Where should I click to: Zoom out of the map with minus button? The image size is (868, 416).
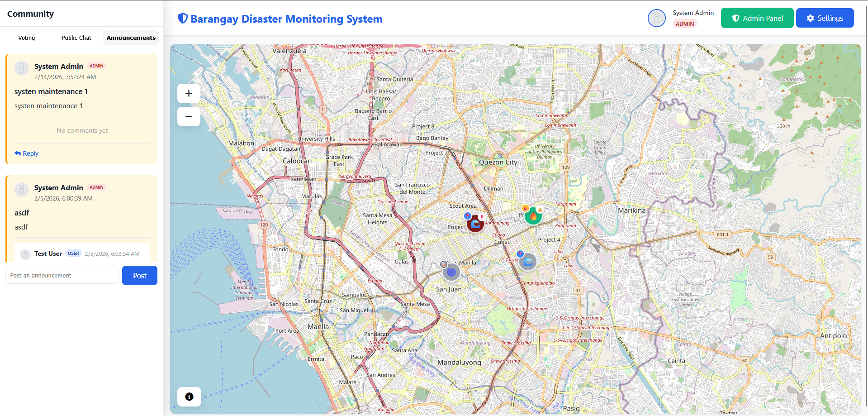coord(189,116)
